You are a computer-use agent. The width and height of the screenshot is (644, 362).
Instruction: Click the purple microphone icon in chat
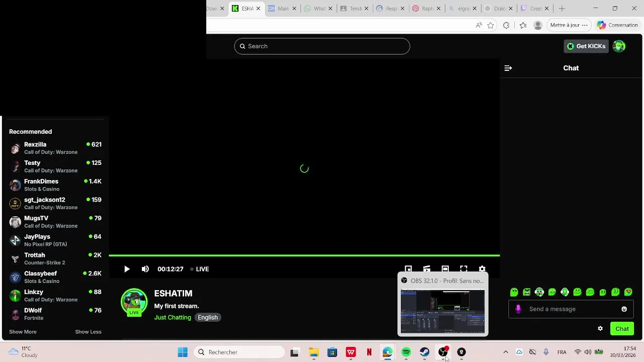tap(518, 309)
